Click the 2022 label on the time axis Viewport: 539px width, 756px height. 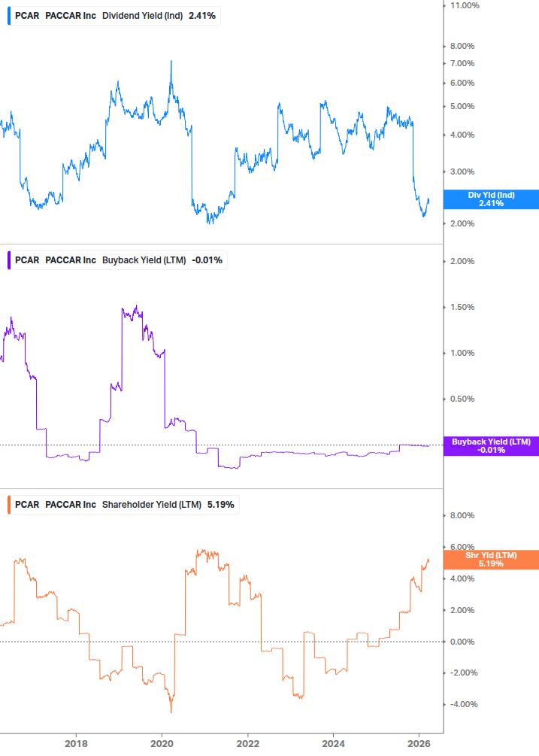[x=247, y=744]
